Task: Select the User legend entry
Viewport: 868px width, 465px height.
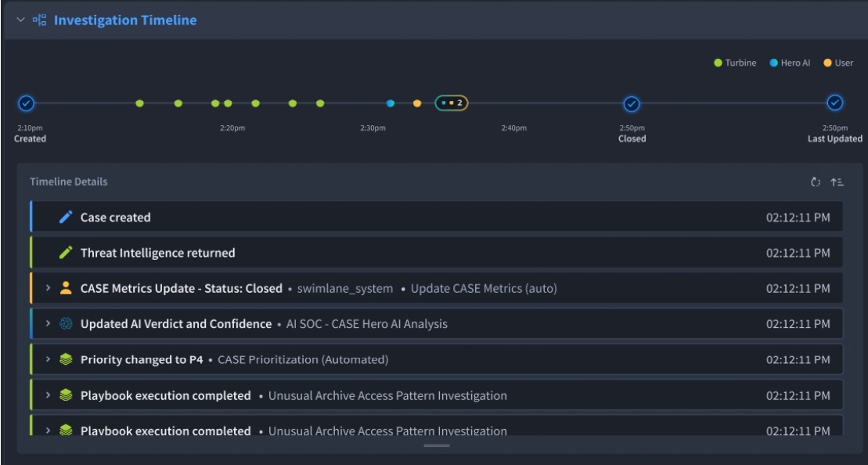Action: tap(838, 63)
